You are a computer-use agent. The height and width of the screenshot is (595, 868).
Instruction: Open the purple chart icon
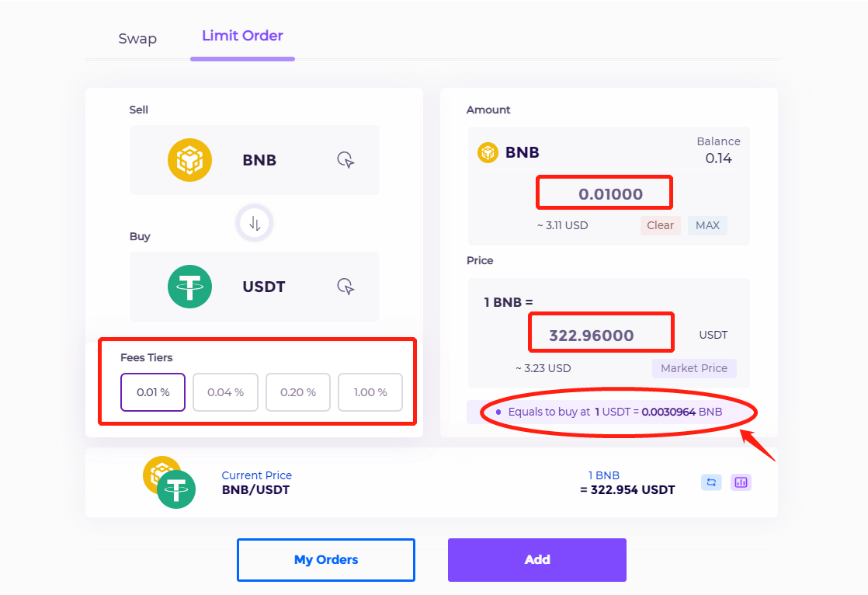point(741,482)
